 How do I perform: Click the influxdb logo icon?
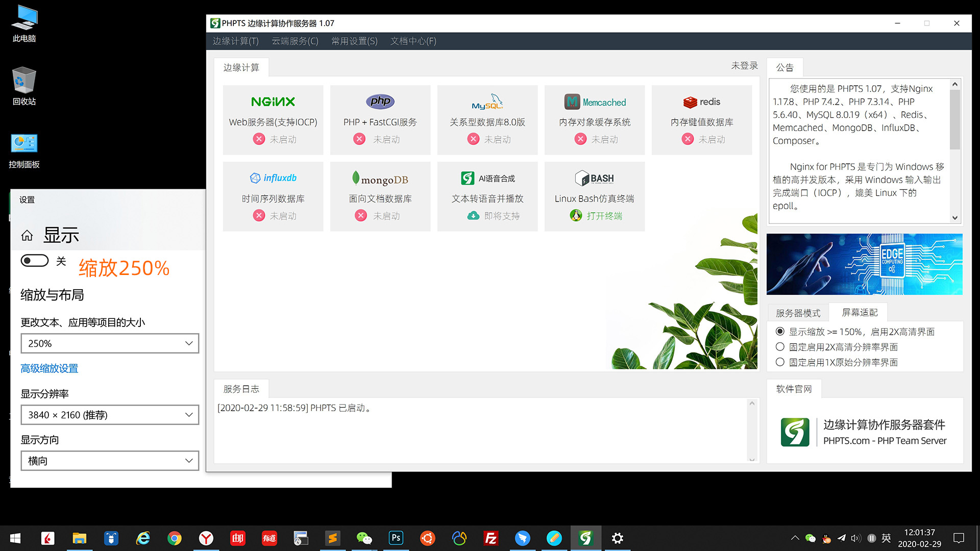tap(273, 178)
